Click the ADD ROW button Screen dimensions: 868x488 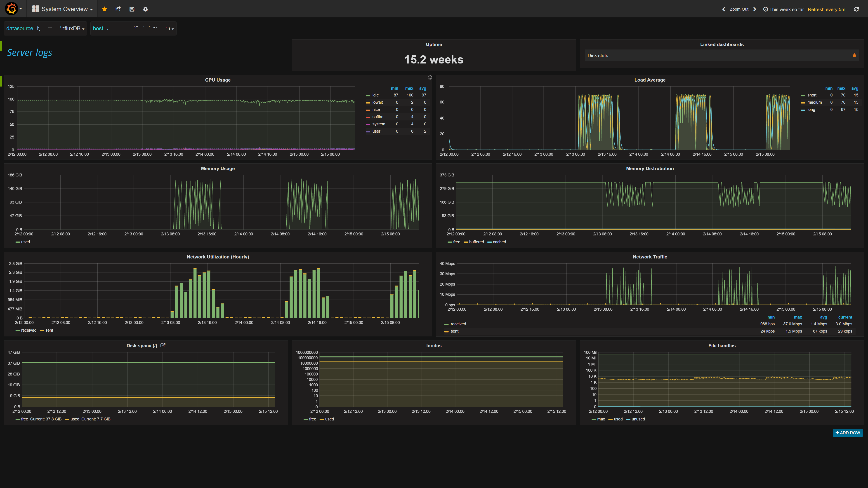(847, 432)
